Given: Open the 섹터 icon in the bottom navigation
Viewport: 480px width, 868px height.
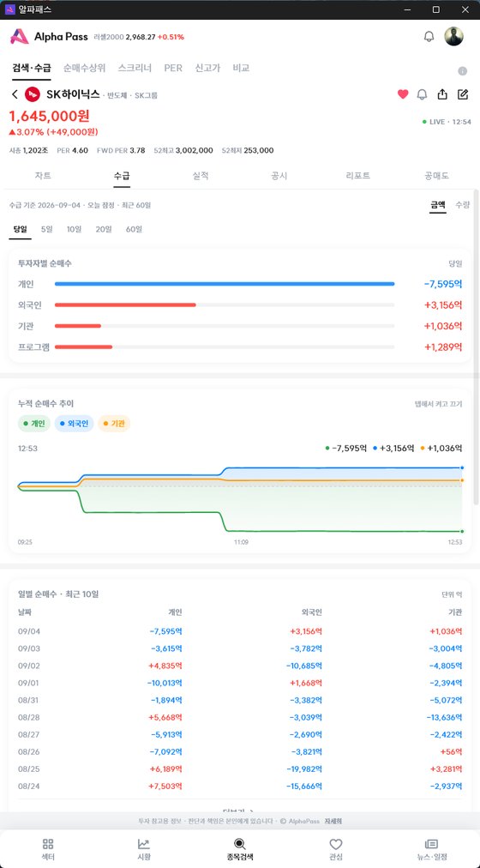Looking at the screenshot, I should [48, 844].
